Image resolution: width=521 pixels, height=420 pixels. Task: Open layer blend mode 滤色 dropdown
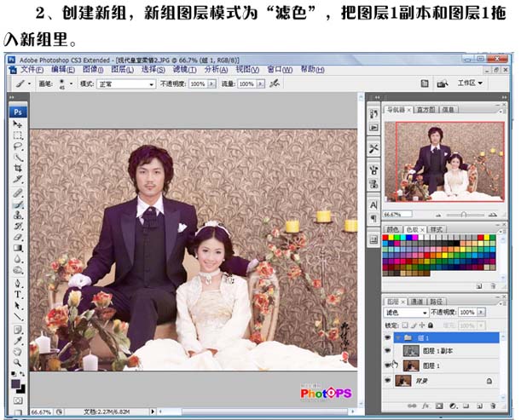[x=406, y=313]
